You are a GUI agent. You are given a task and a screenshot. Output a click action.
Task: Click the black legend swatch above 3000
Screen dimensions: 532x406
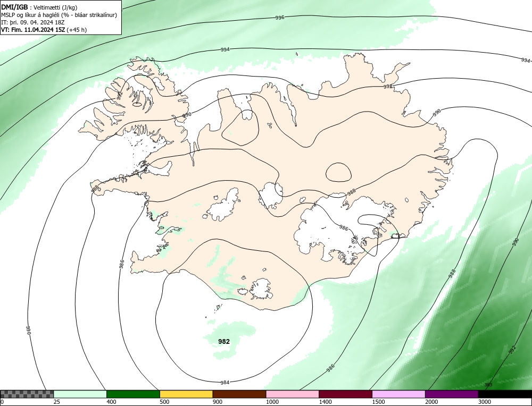[x=505, y=394]
